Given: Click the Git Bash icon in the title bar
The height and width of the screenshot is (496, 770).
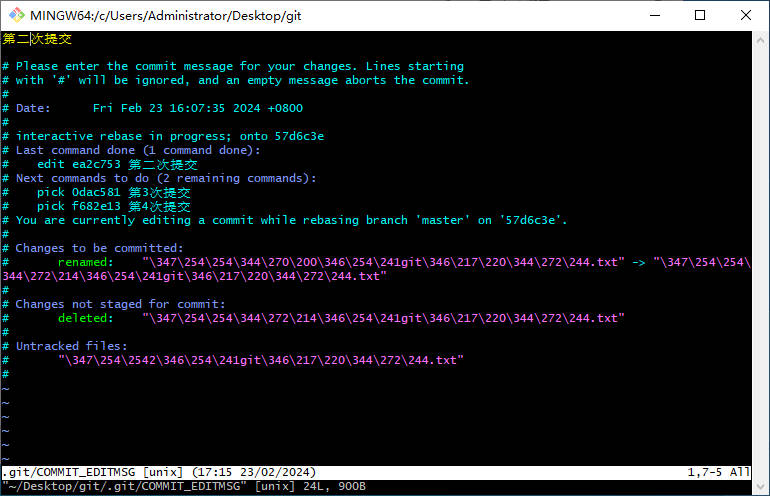Looking at the screenshot, I should point(17,15).
